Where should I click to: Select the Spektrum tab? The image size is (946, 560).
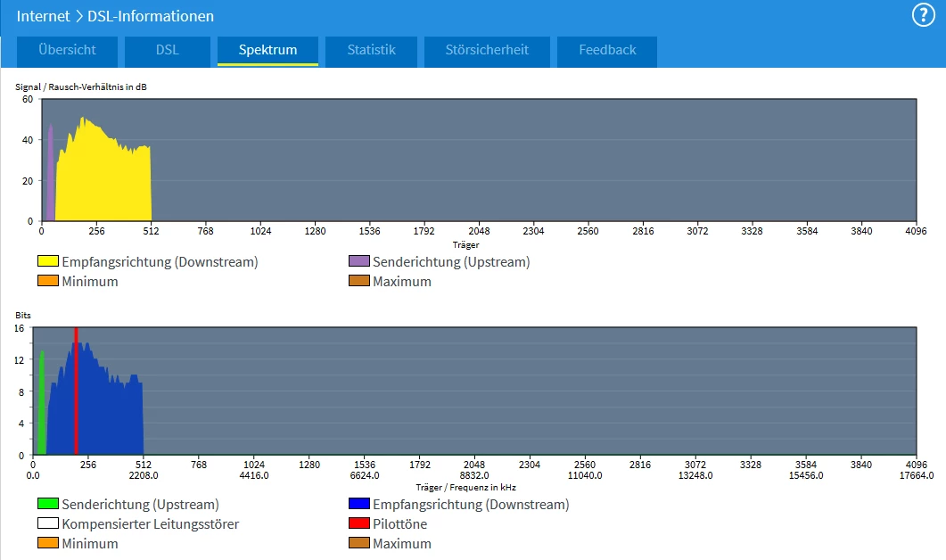tap(267, 51)
